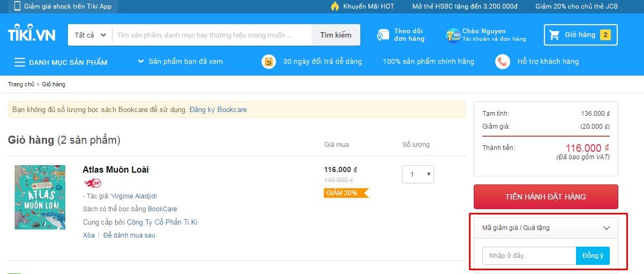Viewport: 644px width, 274px height.
Task: Open the Tất cả category dropdown
Action: click(90, 35)
